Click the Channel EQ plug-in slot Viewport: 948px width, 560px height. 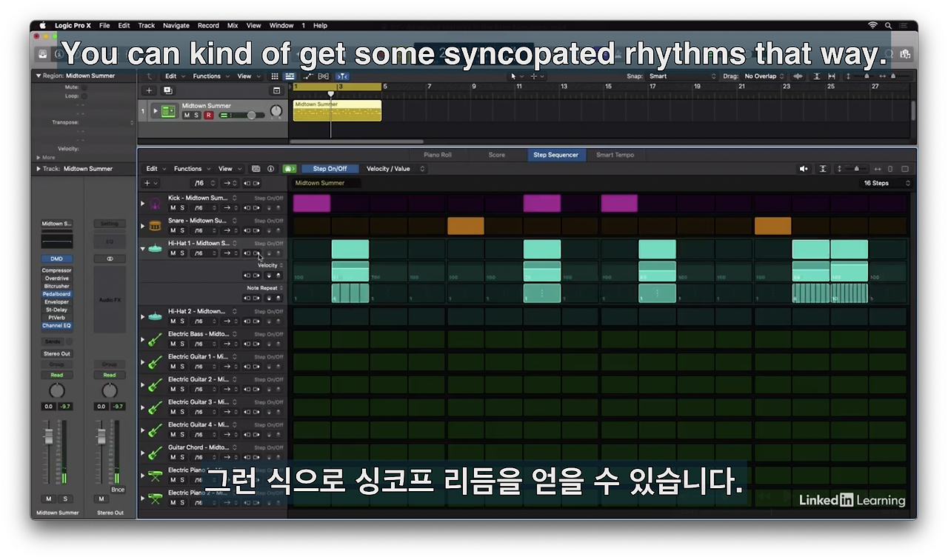pos(56,325)
